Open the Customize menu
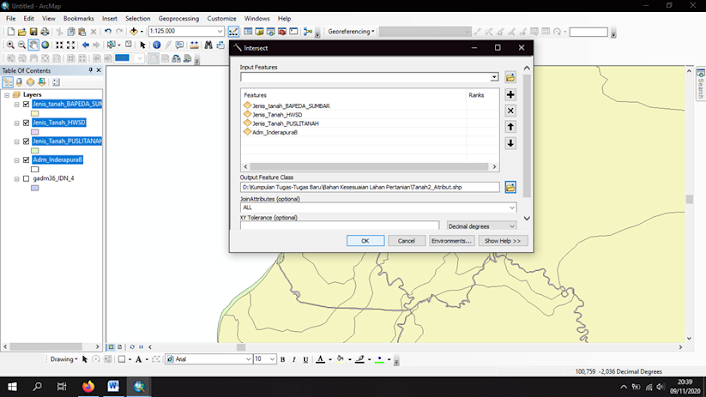The height and width of the screenshot is (397, 706). tap(222, 18)
